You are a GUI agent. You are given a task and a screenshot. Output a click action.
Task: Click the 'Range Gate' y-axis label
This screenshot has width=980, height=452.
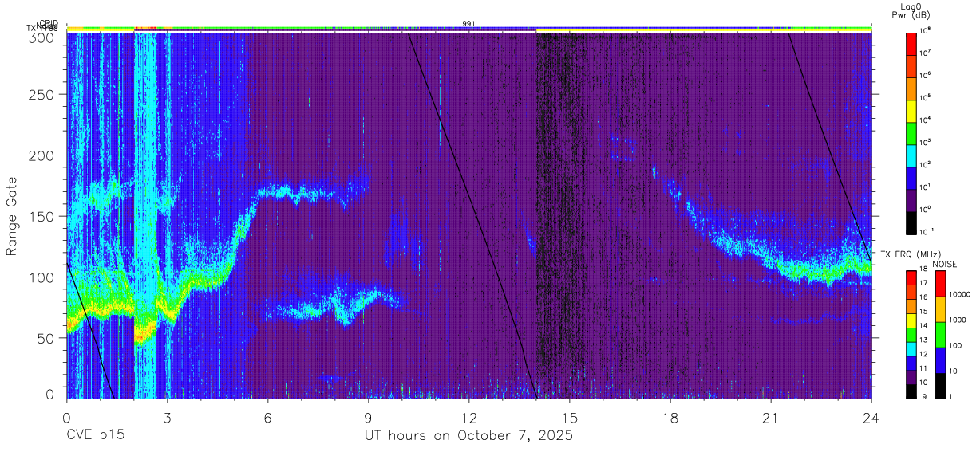(x=13, y=218)
